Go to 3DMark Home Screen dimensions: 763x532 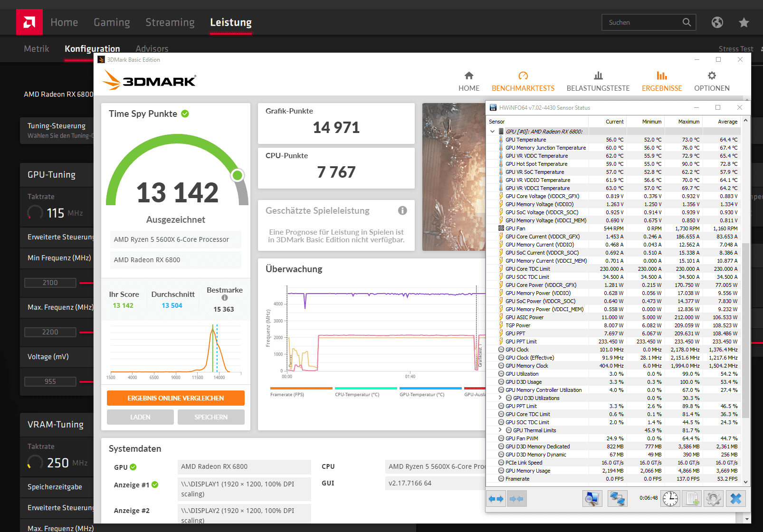click(x=469, y=81)
